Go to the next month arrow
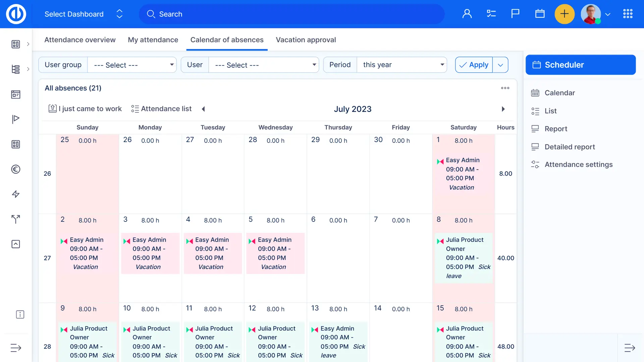This screenshot has width=644, height=362. coord(503,109)
